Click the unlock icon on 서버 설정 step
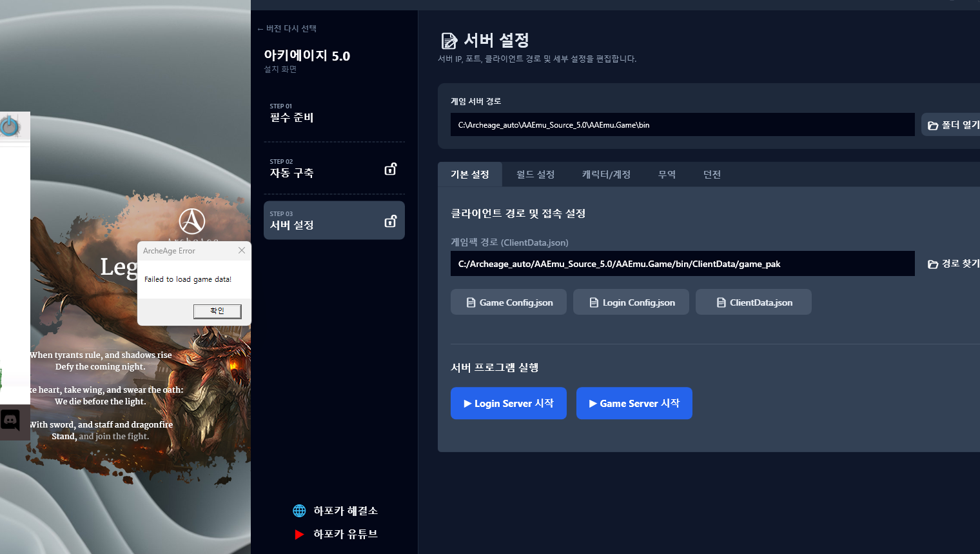The width and height of the screenshot is (980, 554). (391, 221)
